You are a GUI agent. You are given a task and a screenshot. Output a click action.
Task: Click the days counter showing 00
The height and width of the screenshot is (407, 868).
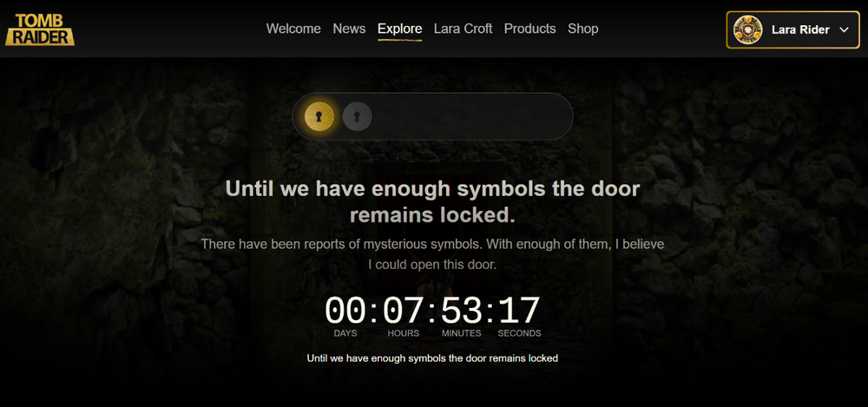tap(345, 312)
